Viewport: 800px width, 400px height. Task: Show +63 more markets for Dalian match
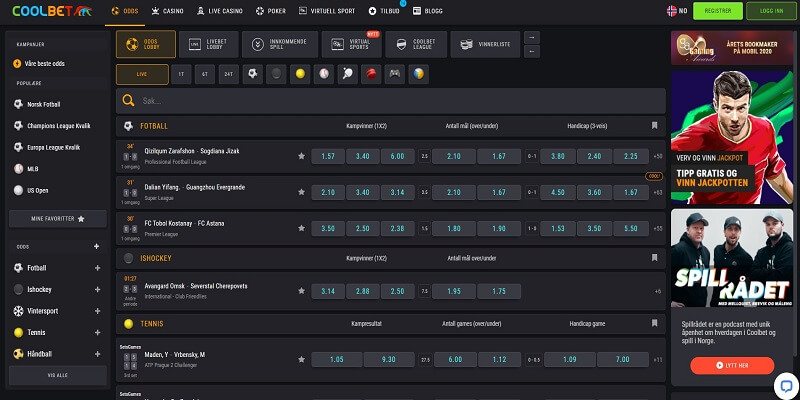coord(658,192)
